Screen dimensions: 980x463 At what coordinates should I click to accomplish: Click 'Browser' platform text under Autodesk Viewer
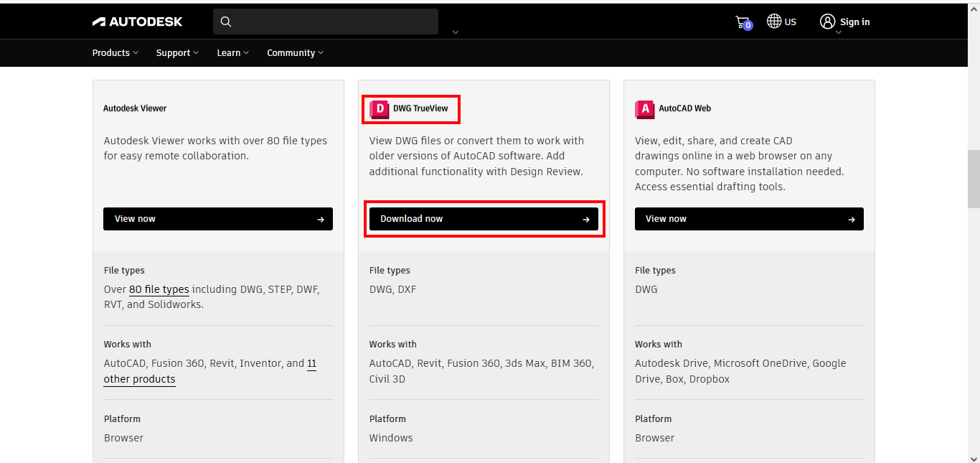pyautogui.click(x=123, y=438)
